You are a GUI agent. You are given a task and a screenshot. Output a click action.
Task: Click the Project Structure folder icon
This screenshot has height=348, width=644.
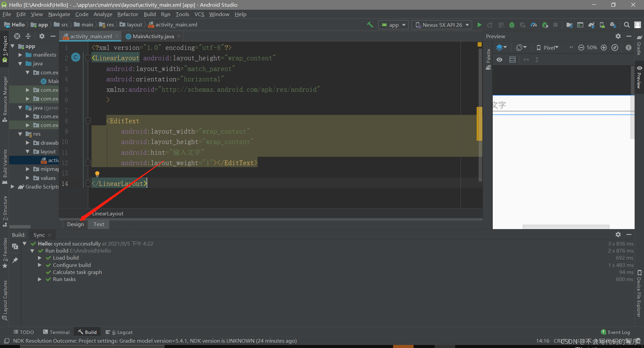click(x=569, y=25)
